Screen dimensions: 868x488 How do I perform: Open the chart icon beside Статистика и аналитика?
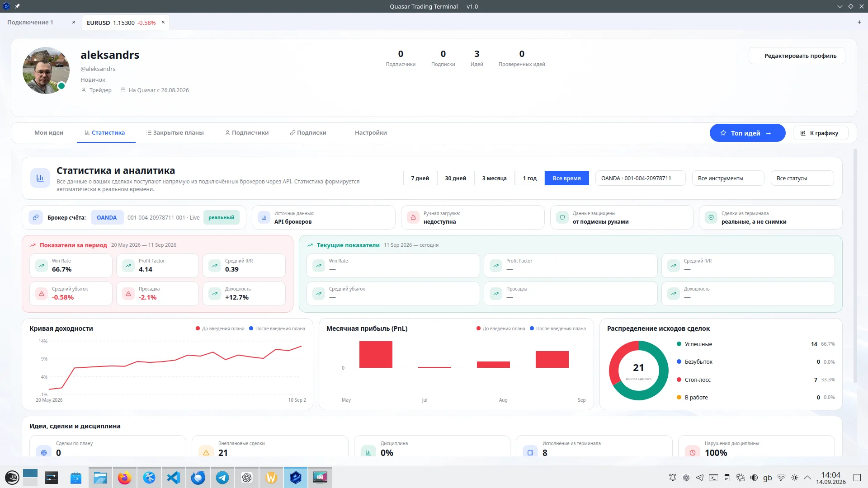coord(40,178)
